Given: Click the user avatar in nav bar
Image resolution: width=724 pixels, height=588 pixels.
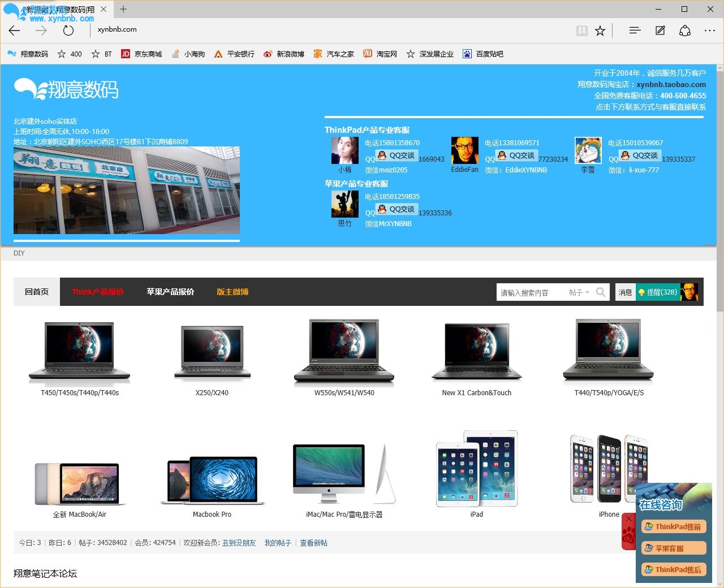Looking at the screenshot, I should [x=689, y=292].
